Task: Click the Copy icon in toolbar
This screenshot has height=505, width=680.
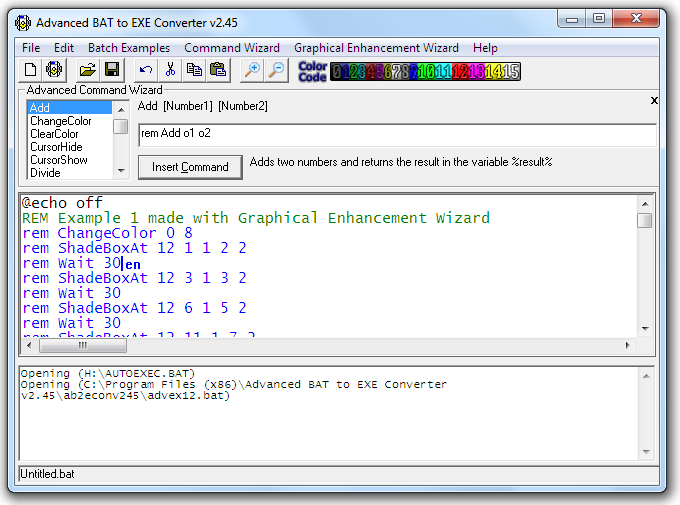Action: tap(194, 70)
